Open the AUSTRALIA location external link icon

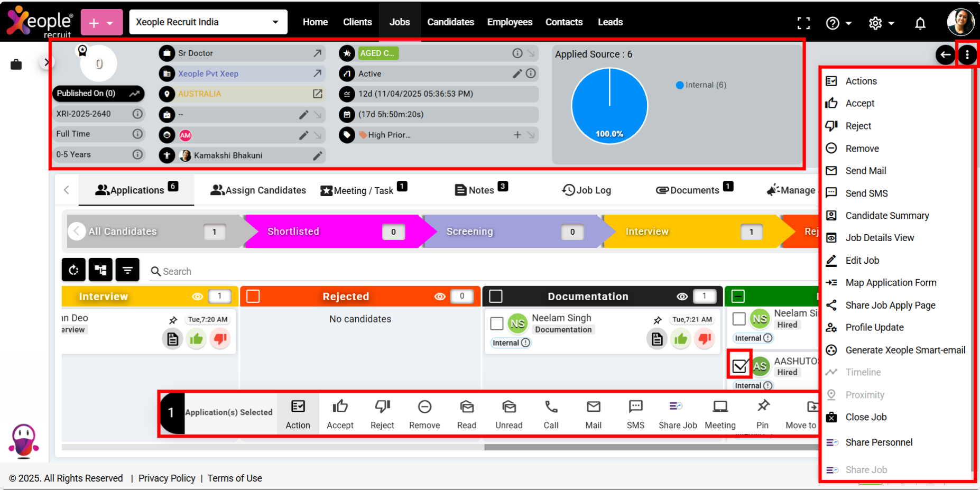tap(317, 94)
